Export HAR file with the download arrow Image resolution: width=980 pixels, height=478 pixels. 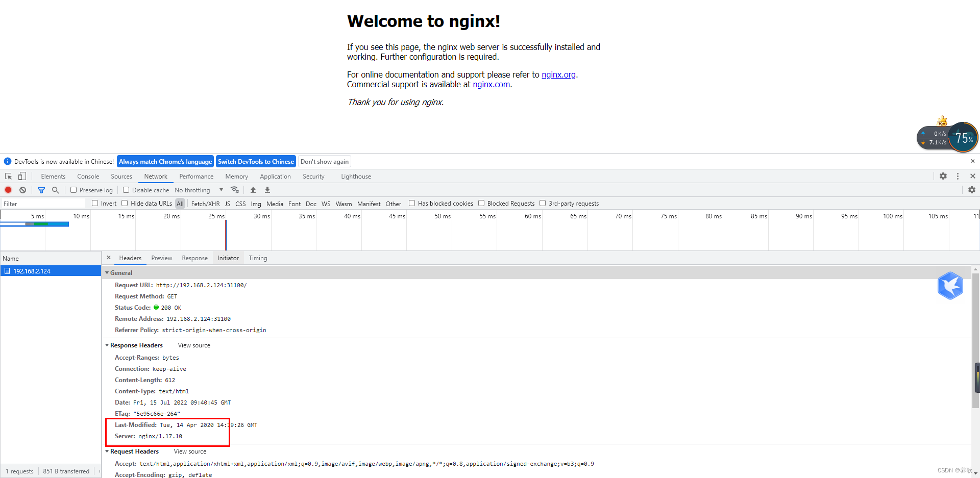pyautogui.click(x=267, y=190)
